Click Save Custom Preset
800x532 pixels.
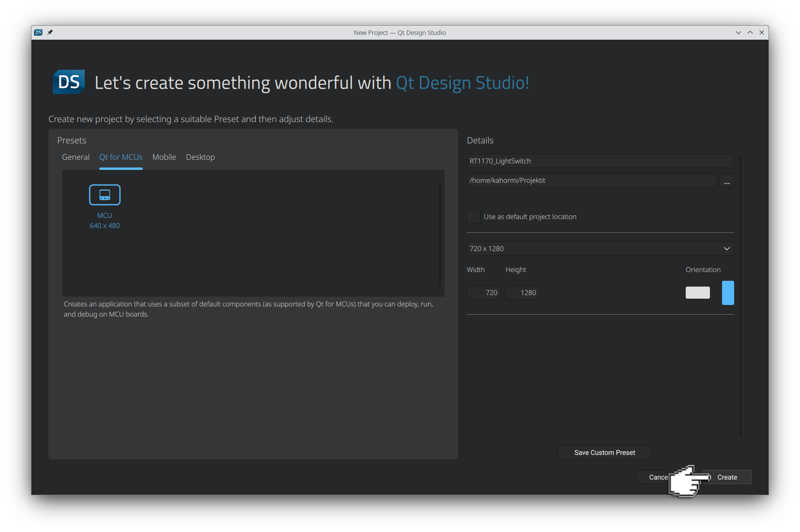604,452
